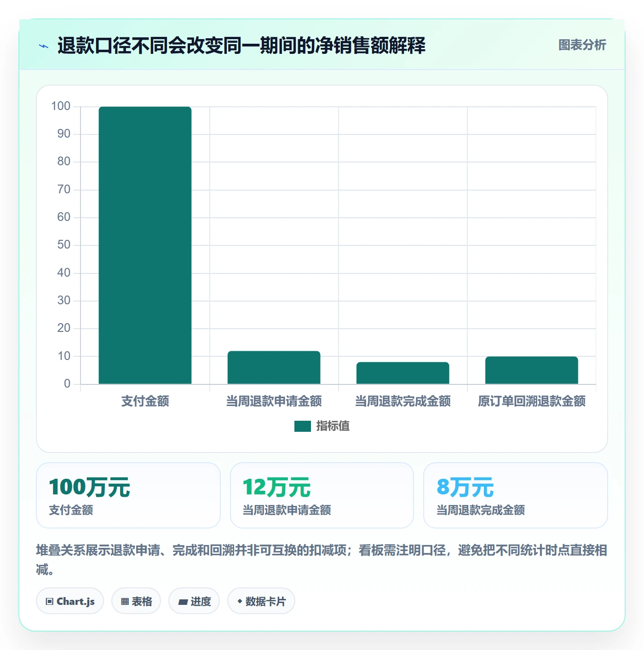
Task: Click the 当周退款完成金额 x-axis label
Action: [x=402, y=401]
